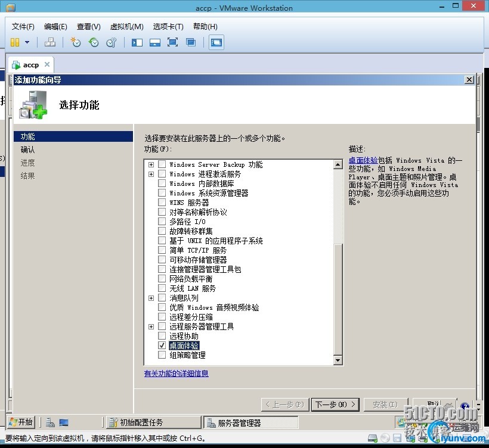Screen dimensions: 489x448
Task: Click the VMware Workstation title bar app icon
Action: pyautogui.click(x=10, y=8)
